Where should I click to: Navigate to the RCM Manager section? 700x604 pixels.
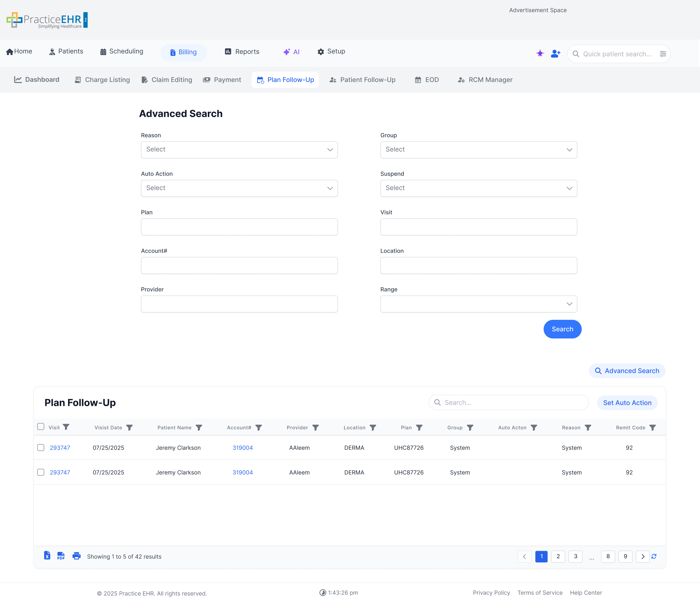click(x=485, y=80)
